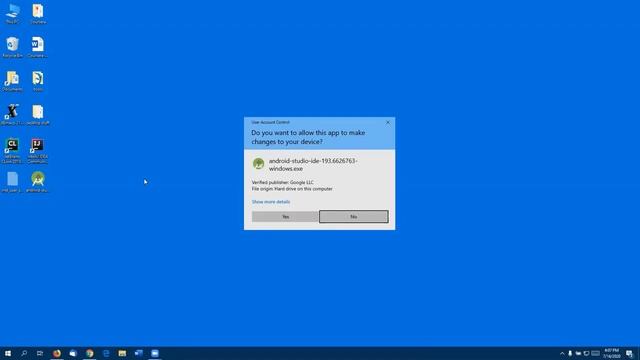
Task: Select the folder icon right of X shortcut
Action: 38,114
